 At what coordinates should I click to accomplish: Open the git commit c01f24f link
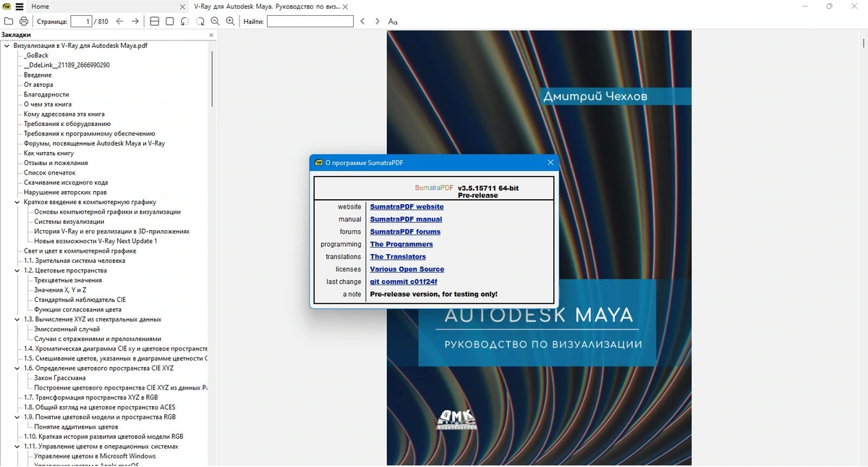pos(404,282)
